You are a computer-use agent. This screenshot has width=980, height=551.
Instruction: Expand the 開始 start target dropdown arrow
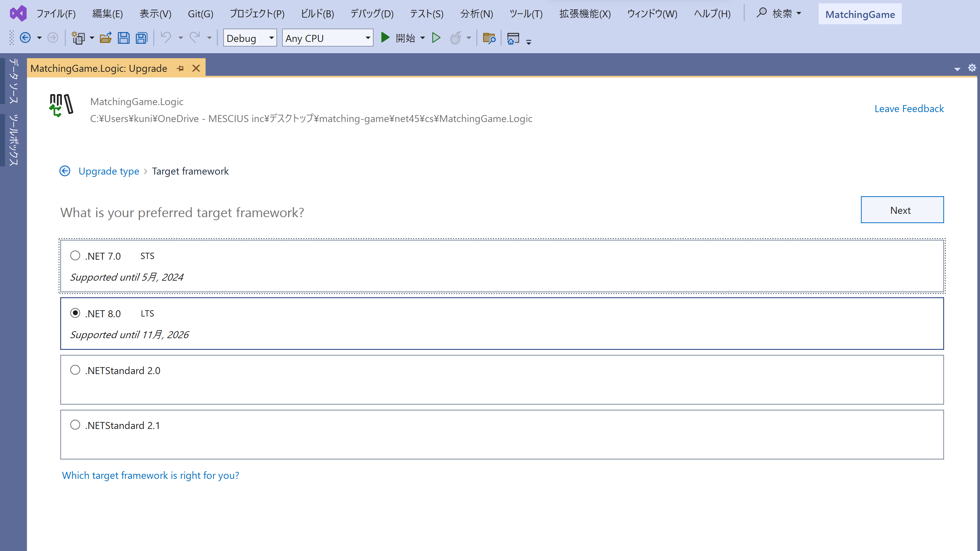click(x=423, y=38)
